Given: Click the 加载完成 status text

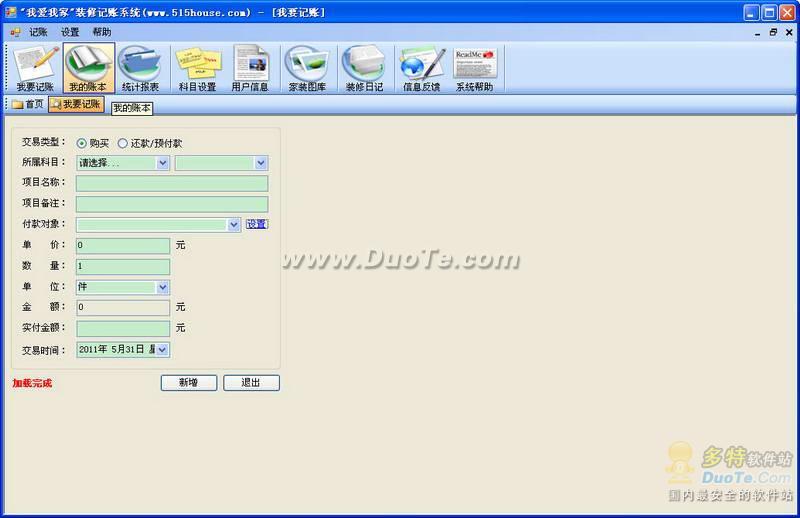Looking at the screenshot, I should (32, 383).
